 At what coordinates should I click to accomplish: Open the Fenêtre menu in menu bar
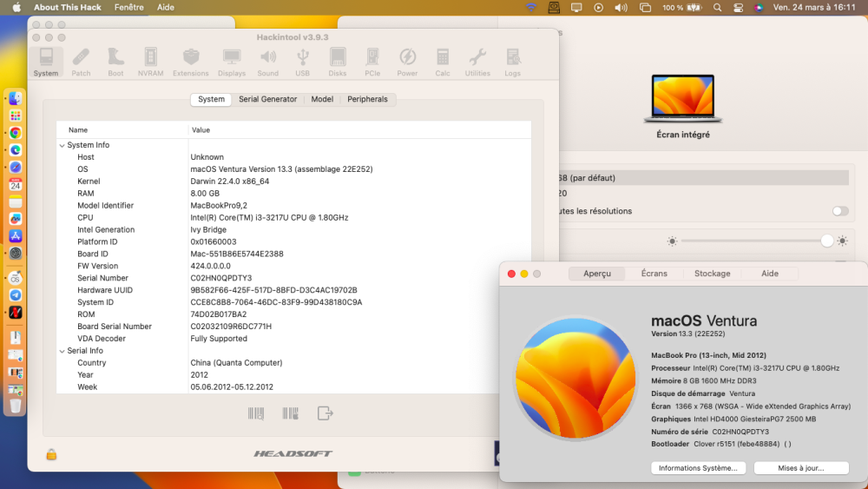click(129, 7)
